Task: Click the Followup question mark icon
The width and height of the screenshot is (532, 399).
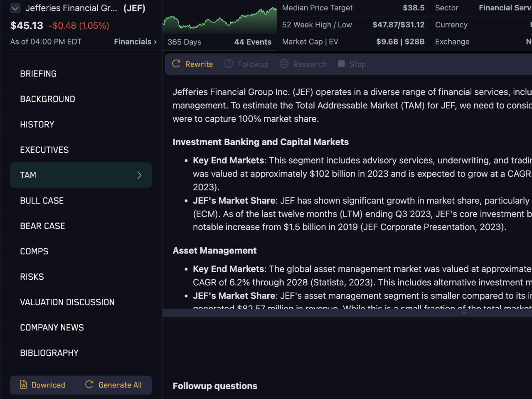Action: tap(229, 64)
